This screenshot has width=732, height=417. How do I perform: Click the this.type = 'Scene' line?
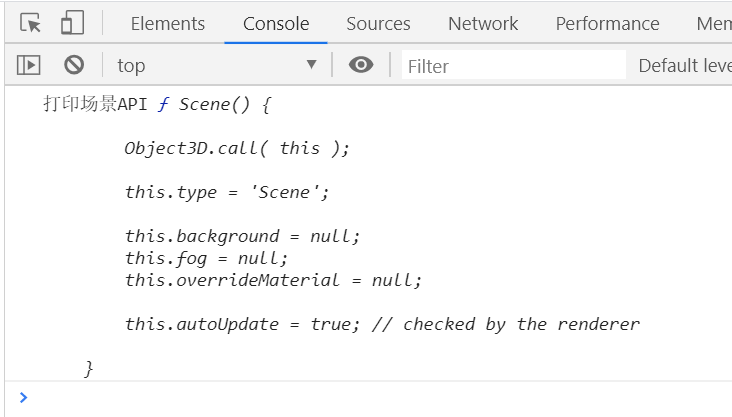[x=226, y=192]
